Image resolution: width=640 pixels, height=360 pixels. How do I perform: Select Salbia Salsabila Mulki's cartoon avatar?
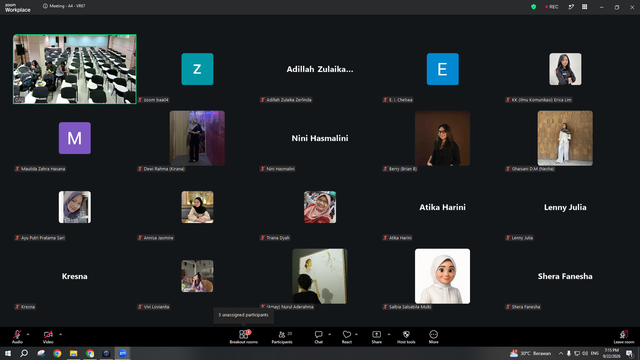click(x=442, y=276)
